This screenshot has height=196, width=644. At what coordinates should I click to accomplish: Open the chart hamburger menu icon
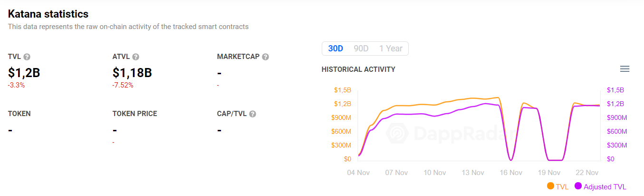click(x=625, y=69)
